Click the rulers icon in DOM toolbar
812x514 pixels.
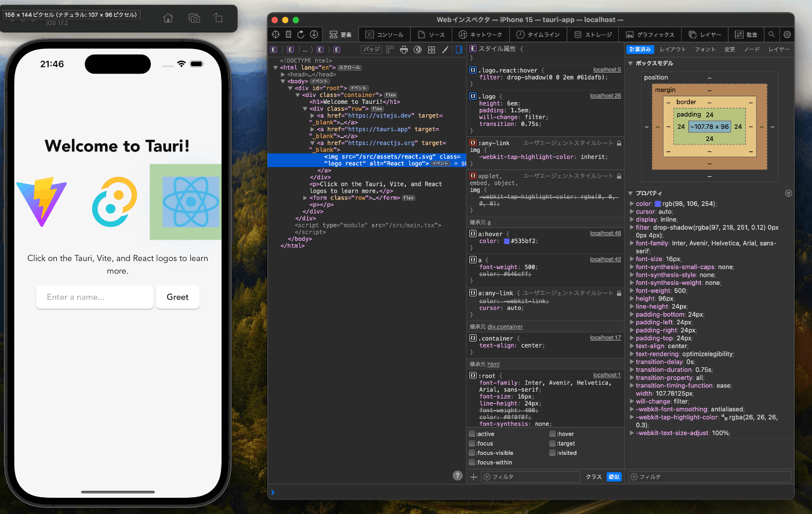click(390, 50)
